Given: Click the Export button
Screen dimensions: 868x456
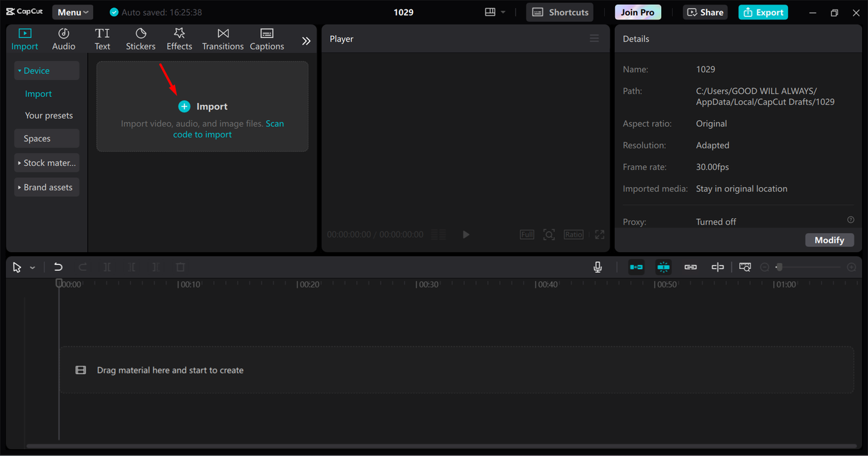Looking at the screenshot, I should (x=764, y=12).
